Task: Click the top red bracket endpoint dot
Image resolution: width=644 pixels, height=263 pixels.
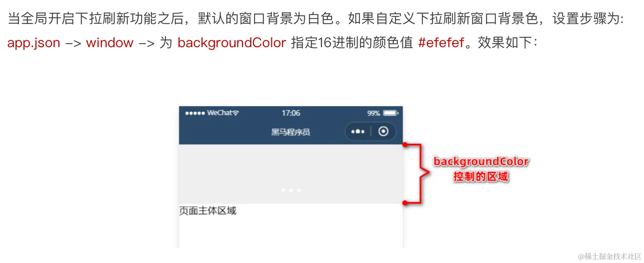Action: (405, 145)
